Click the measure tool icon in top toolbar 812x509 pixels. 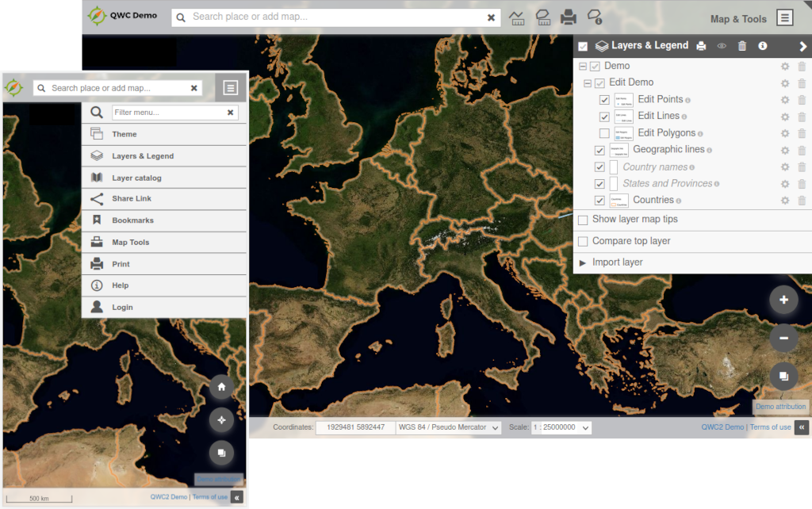click(x=517, y=17)
